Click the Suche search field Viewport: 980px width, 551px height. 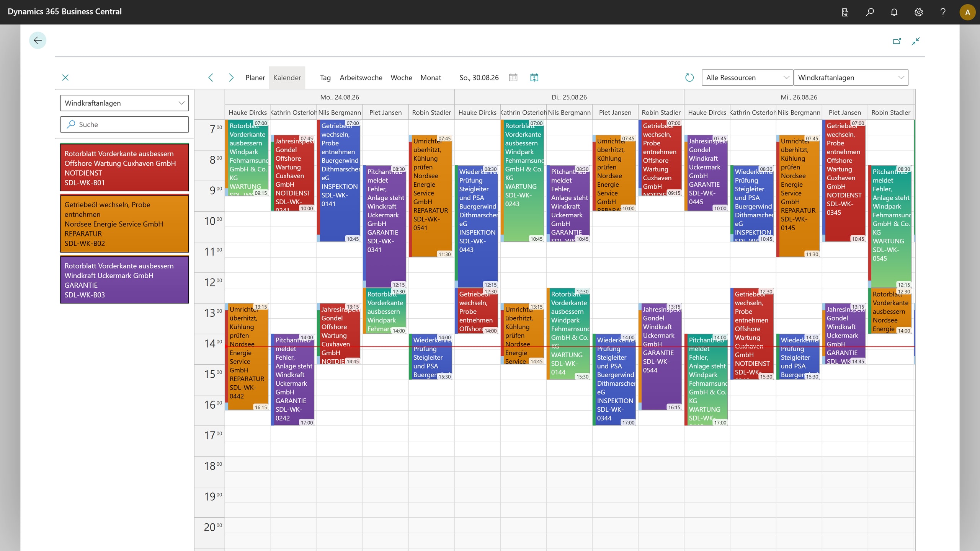tap(124, 124)
